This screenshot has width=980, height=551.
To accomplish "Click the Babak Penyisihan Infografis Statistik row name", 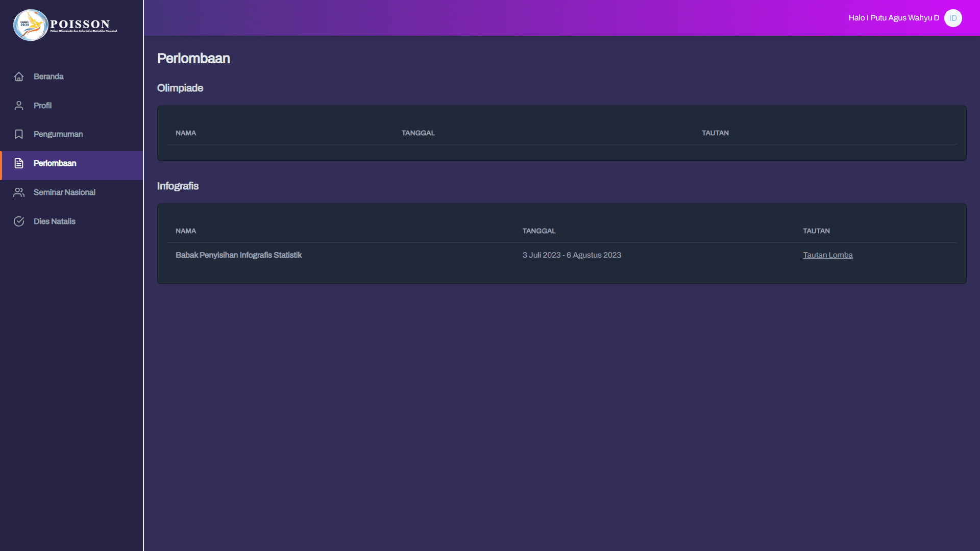I will tap(238, 255).
